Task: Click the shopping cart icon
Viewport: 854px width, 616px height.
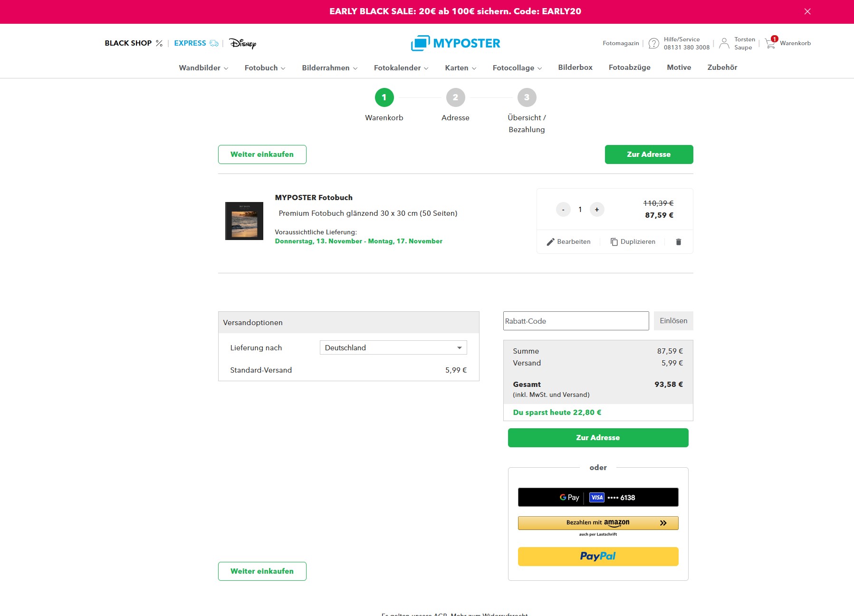Action: (x=770, y=43)
